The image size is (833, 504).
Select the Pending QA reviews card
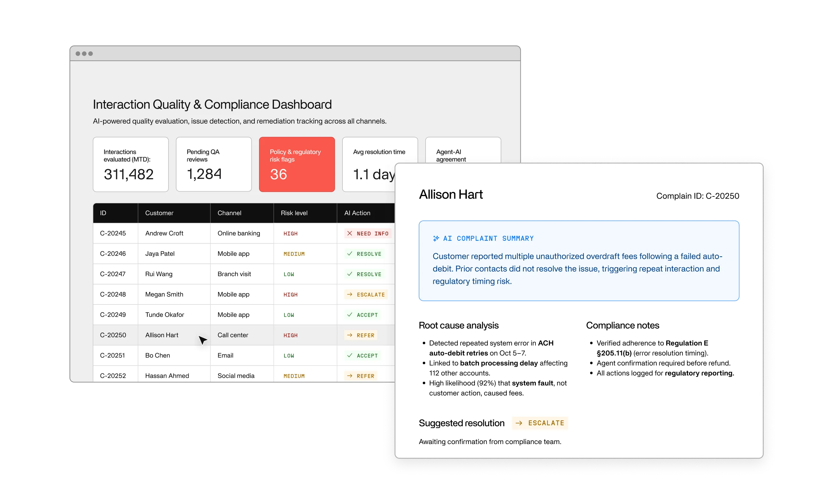tap(214, 164)
